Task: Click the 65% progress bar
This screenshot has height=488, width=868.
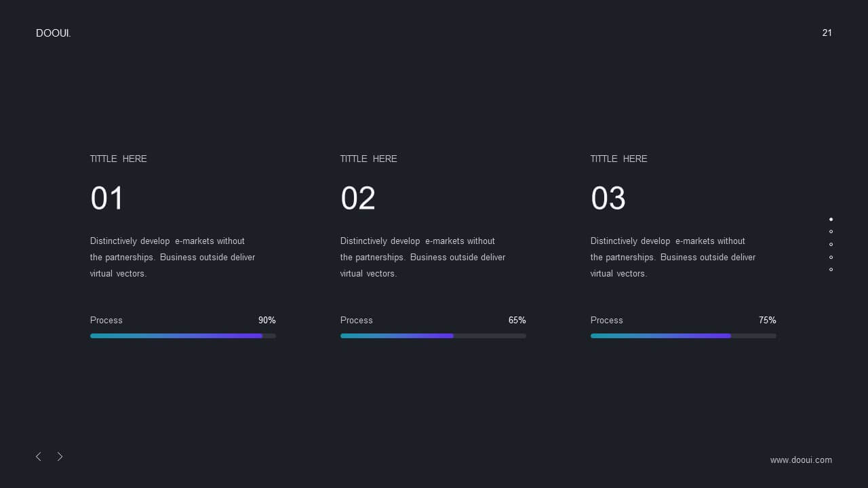Action: (x=433, y=335)
